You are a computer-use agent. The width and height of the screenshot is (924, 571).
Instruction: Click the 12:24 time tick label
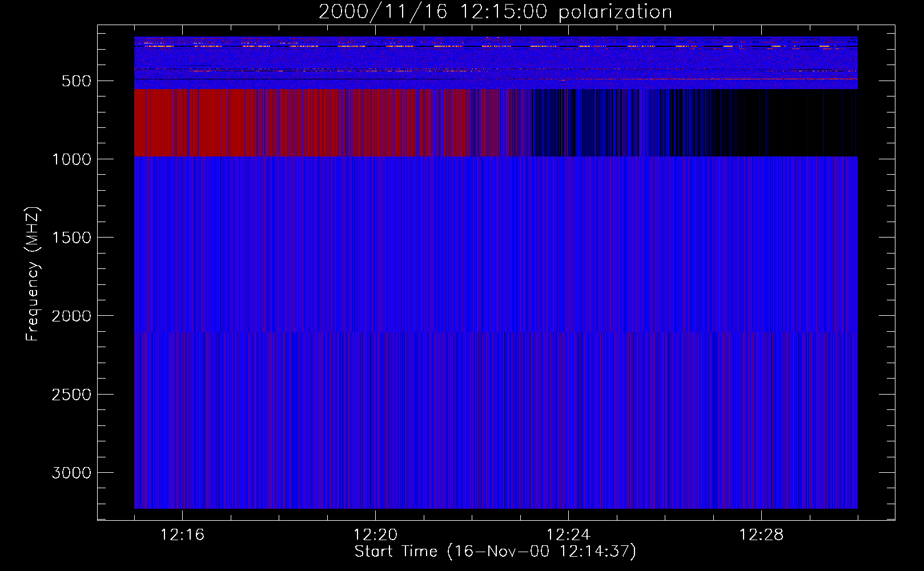(568, 535)
